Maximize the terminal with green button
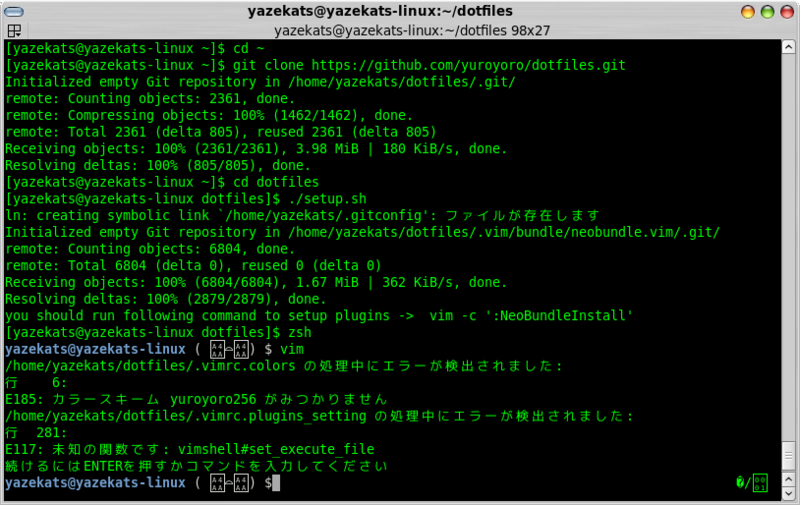The image size is (800, 505). 767,12
